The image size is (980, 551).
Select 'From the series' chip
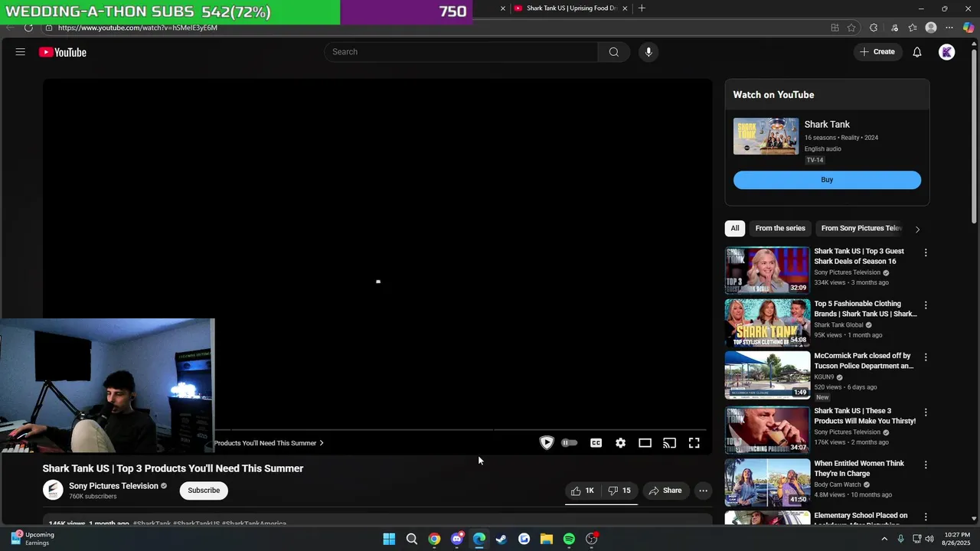pos(780,228)
